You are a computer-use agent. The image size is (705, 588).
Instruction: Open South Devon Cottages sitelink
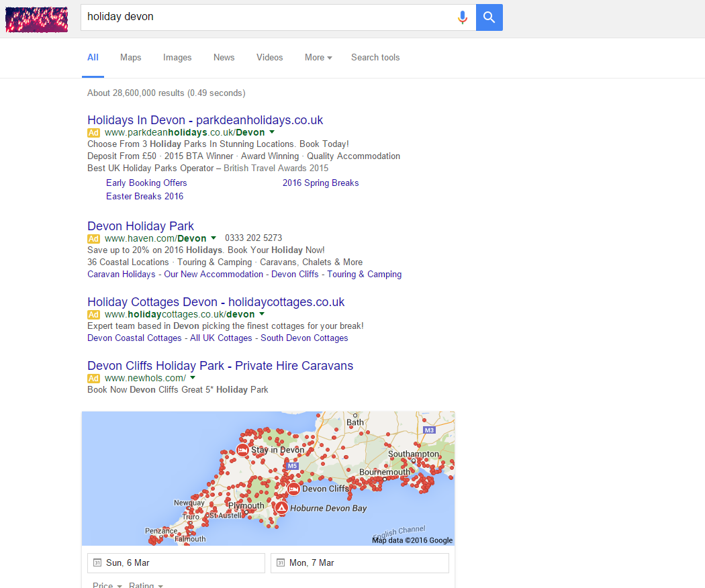pos(304,338)
